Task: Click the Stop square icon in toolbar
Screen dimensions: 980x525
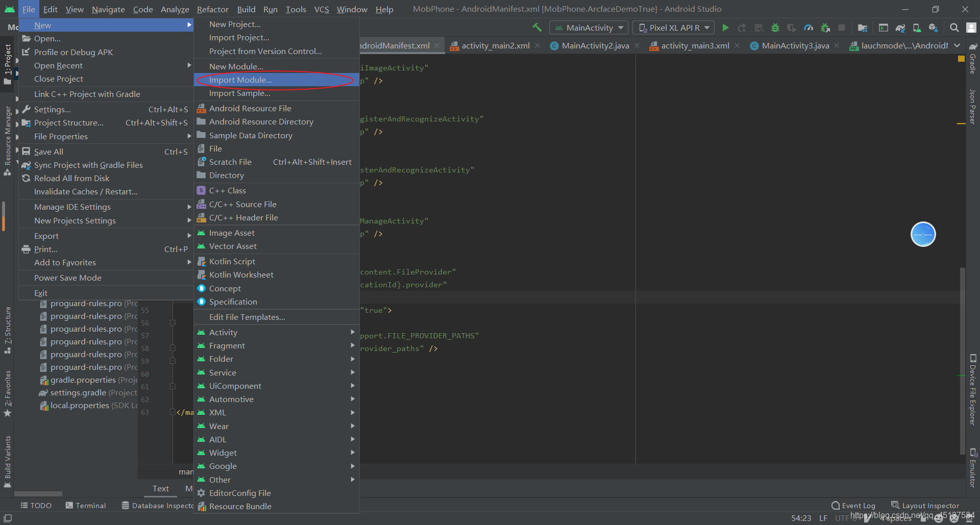Action: point(842,28)
